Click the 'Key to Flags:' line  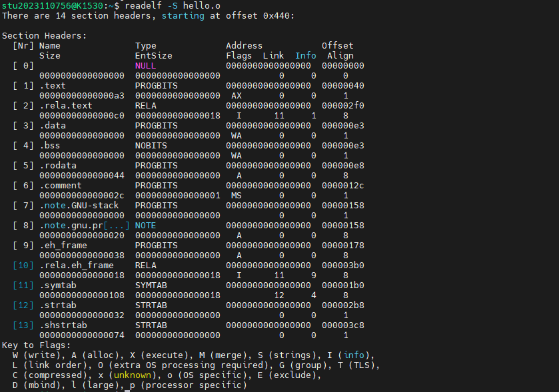pos(37,345)
